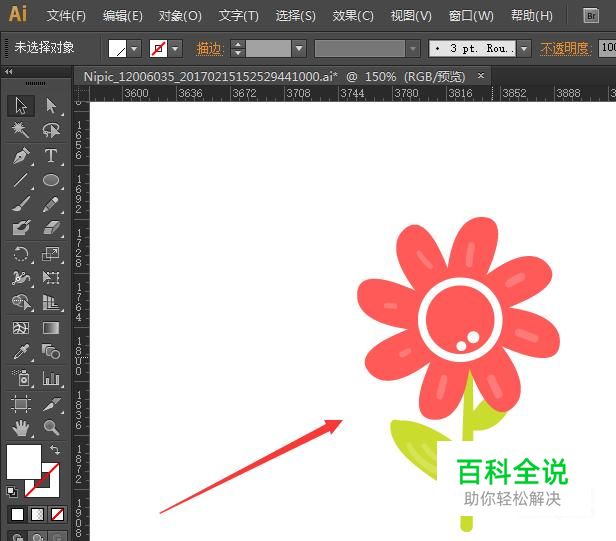Select the Pencil tool

pos(51,204)
